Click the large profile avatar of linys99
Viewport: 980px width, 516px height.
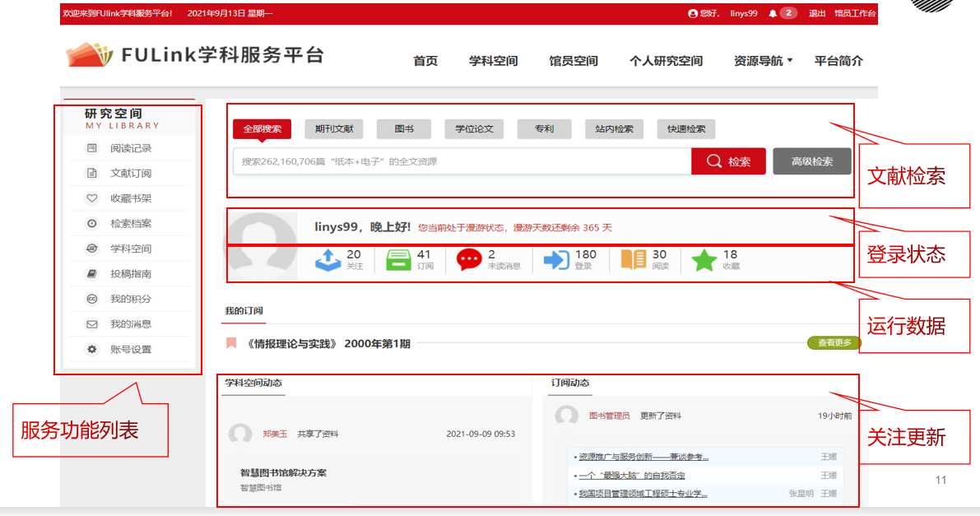tap(261, 245)
